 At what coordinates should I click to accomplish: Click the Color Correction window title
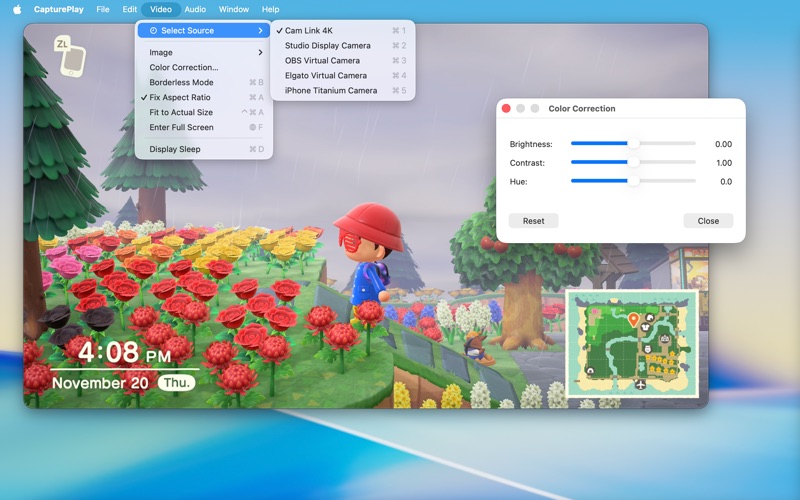[x=582, y=108]
